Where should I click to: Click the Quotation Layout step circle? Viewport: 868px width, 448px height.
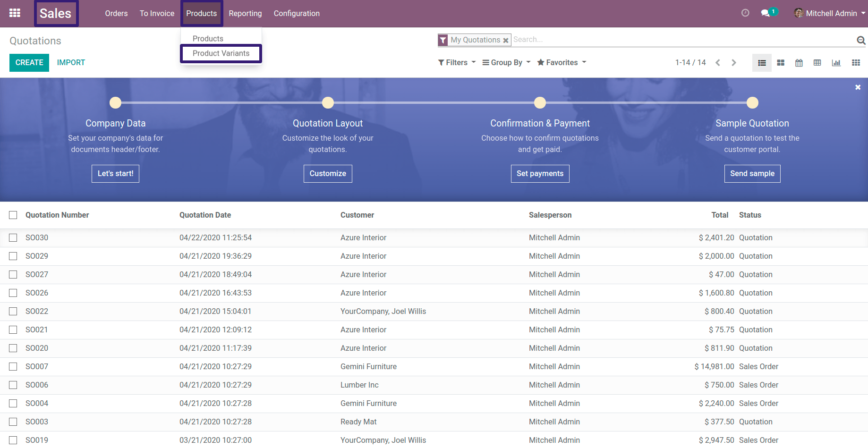pos(328,102)
